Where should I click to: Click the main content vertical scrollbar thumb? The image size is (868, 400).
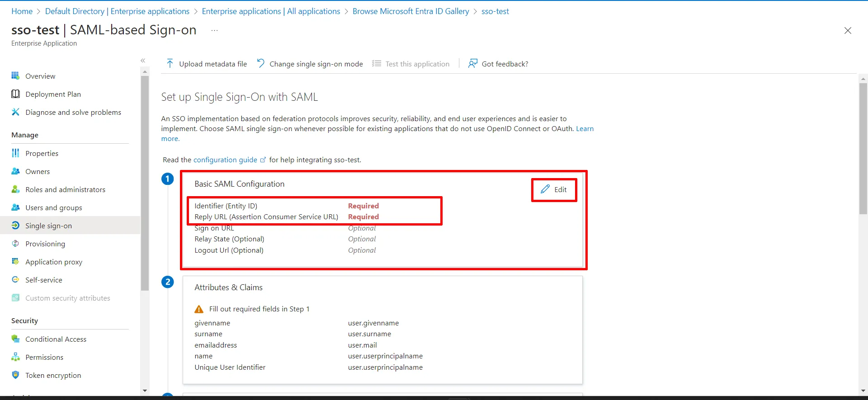coord(863,149)
